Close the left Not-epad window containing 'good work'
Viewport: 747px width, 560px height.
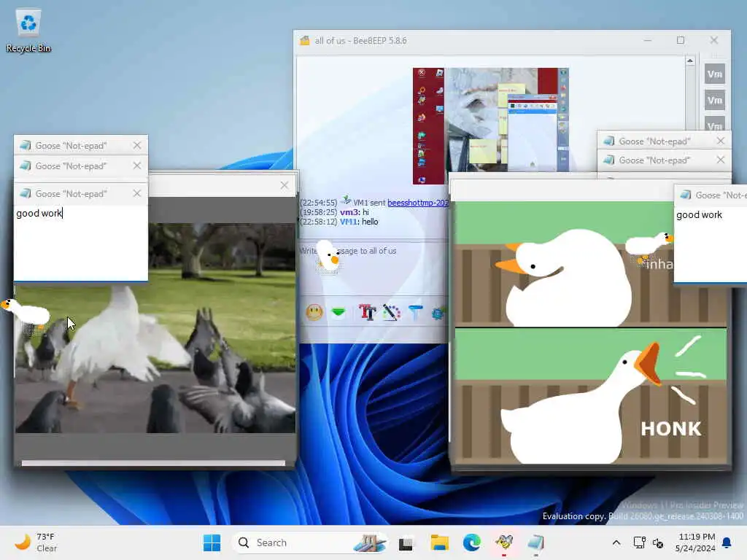137,193
